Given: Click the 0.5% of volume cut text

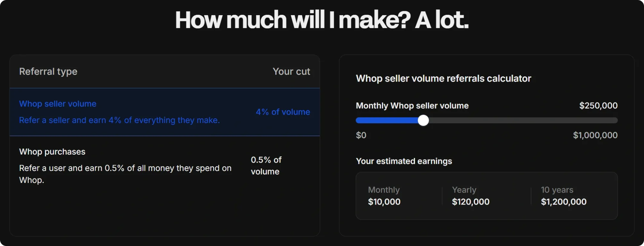Looking at the screenshot, I should (266, 166).
